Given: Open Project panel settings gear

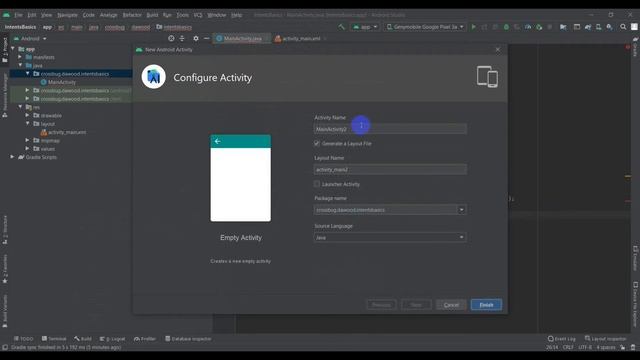Looking at the screenshot, I should click(x=196, y=38).
